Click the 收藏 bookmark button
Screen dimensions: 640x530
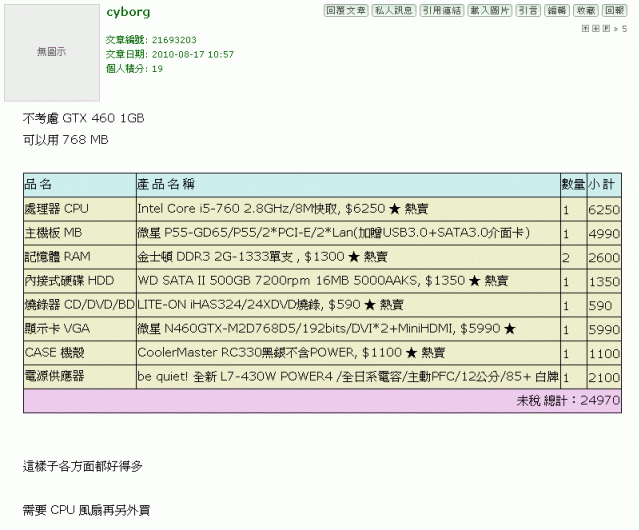(x=586, y=11)
